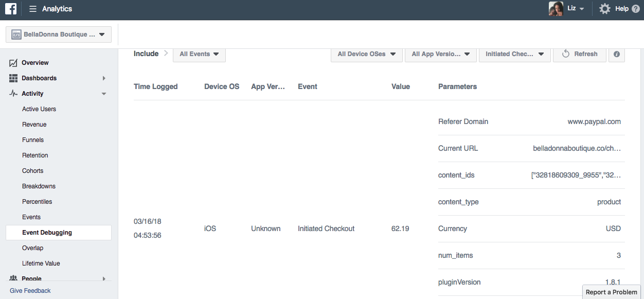Image resolution: width=644 pixels, height=299 pixels.
Task: Open Retention in the sidebar
Action: [35, 155]
